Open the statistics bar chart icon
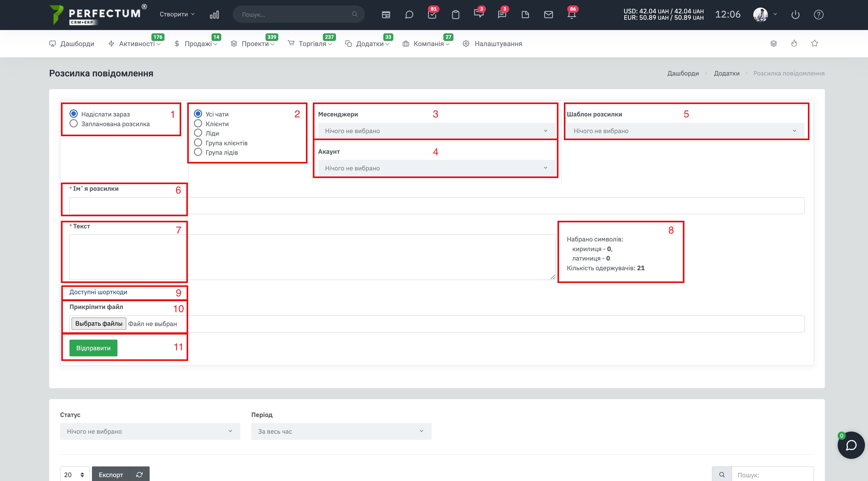 (214, 15)
